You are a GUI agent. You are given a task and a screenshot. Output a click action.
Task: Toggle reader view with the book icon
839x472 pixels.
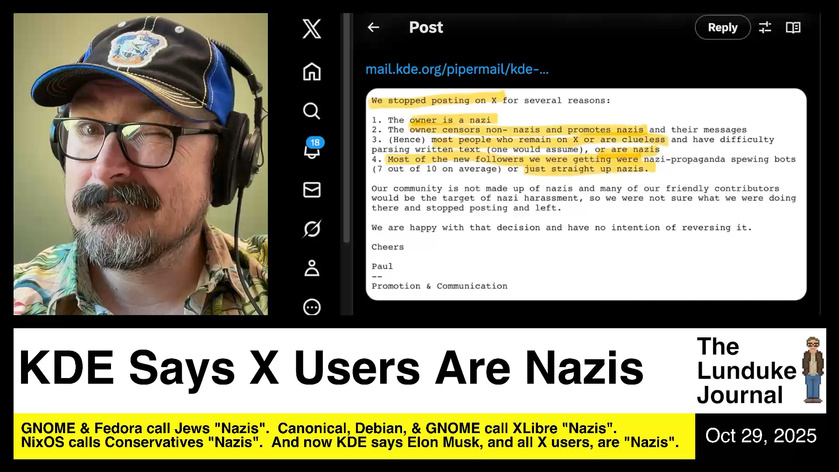tap(793, 28)
